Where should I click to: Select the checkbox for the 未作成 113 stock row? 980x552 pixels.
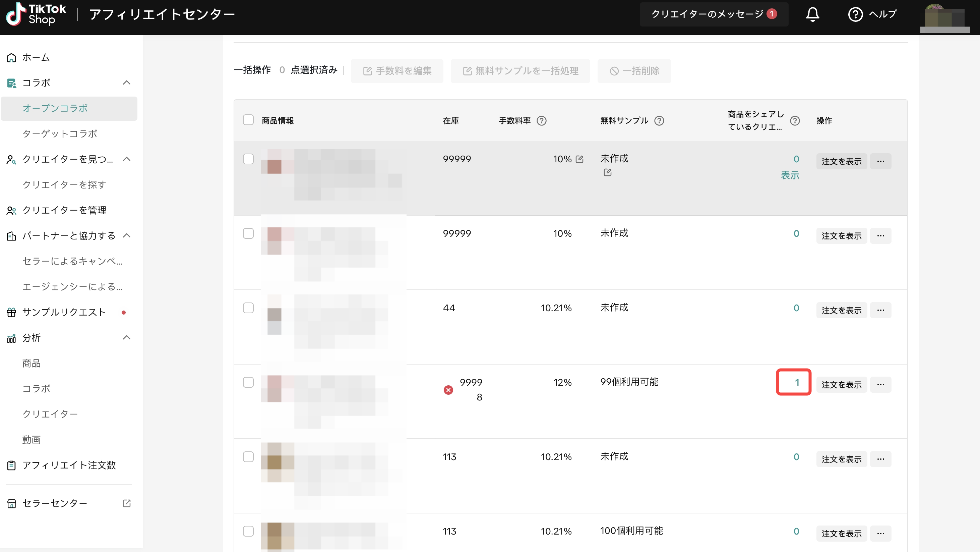pos(248,456)
